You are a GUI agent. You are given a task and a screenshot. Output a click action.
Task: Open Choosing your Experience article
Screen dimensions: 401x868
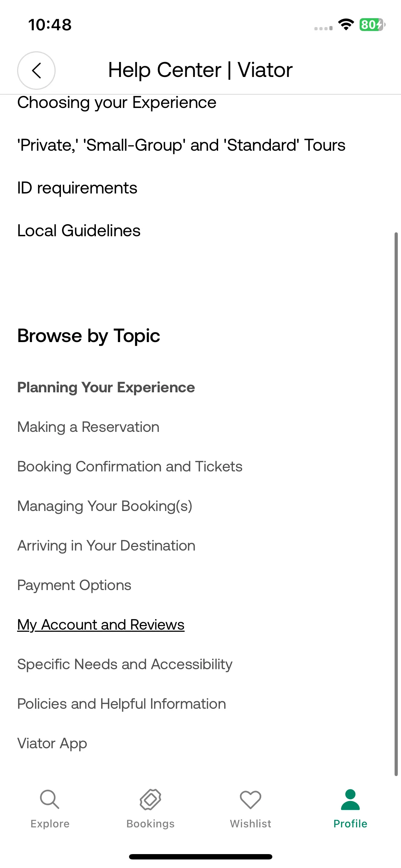click(117, 103)
